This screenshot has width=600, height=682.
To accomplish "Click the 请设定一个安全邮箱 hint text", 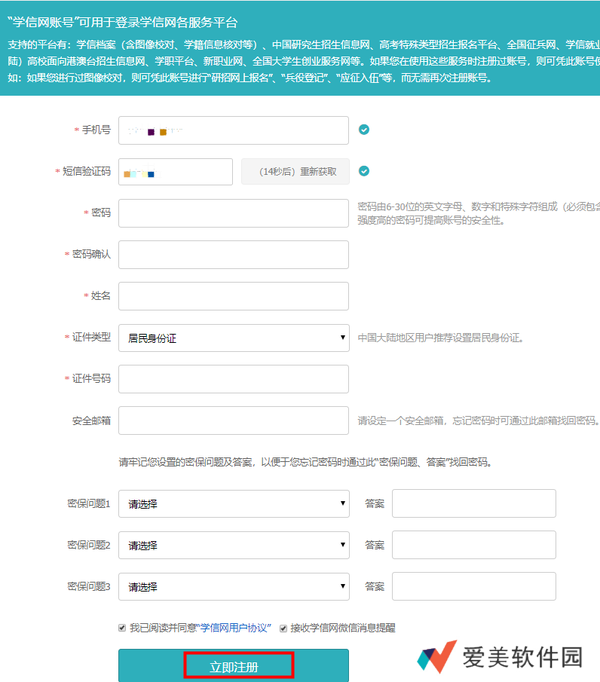I will pyautogui.click(x=478, y=421).
